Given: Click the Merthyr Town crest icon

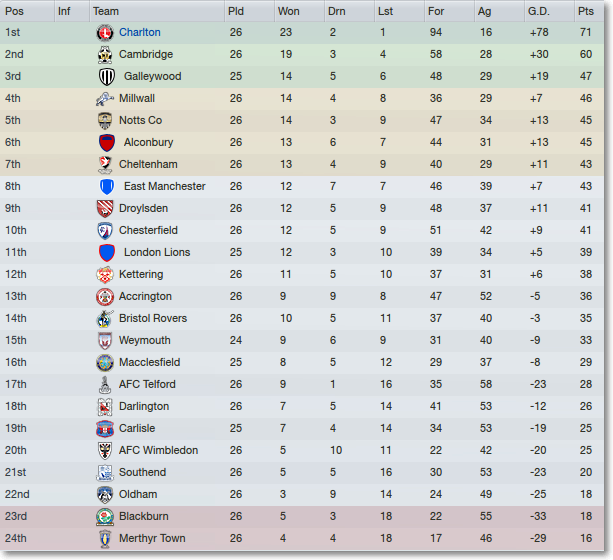Looking at the screenshot, I should (x=105, y=538).
